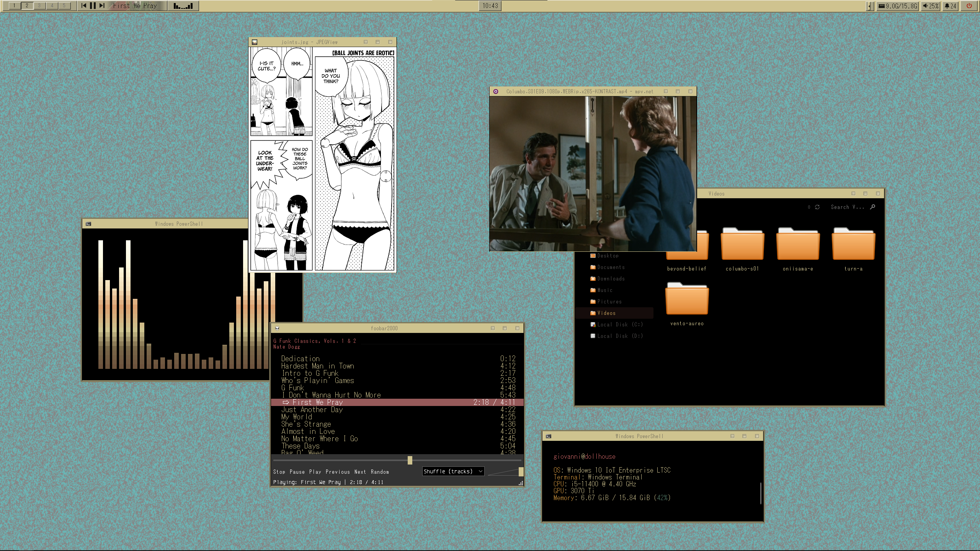Select Videos in the sidebar
This screenshot has height=551, width=980.
(x=614, y=313)
